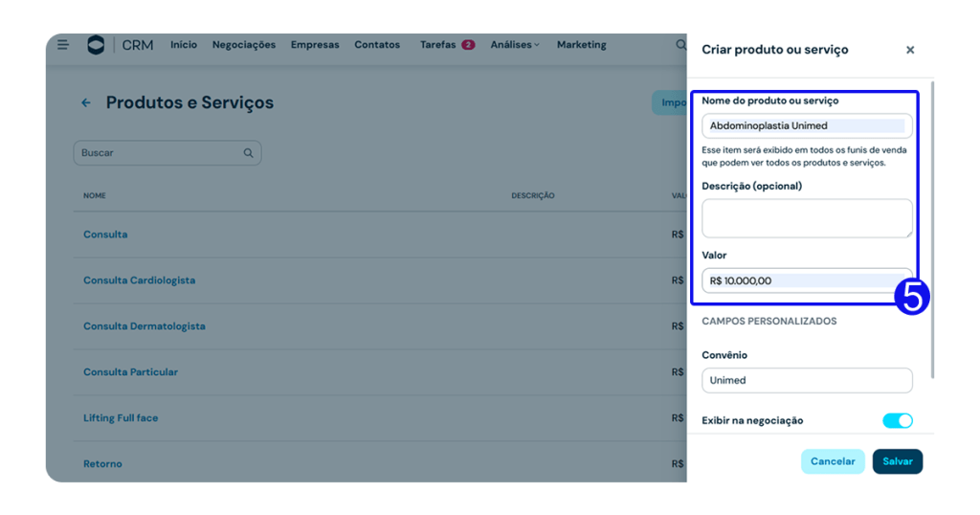Open the hamburger menu icon
980x515 pixels.
point(63,44)
